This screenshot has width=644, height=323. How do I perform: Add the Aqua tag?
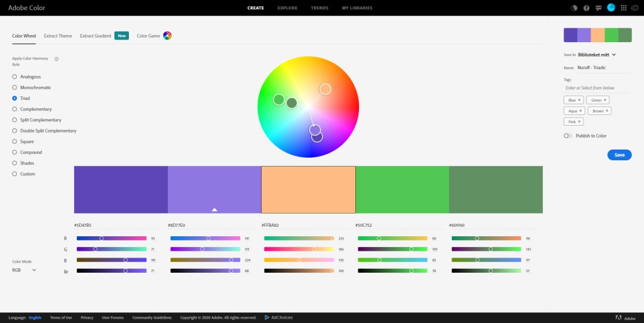coord(574,111)
